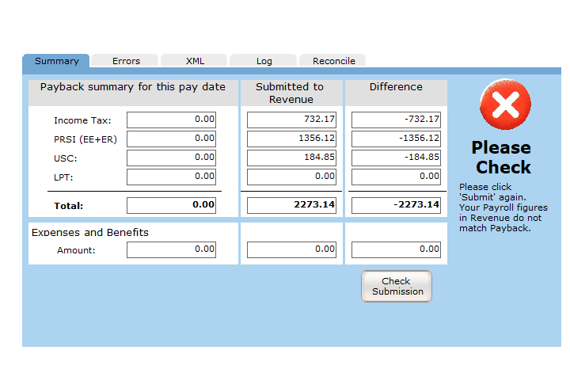
Task: Click the submitted Total 2273.14 field
Action: [x=291, y=205]
